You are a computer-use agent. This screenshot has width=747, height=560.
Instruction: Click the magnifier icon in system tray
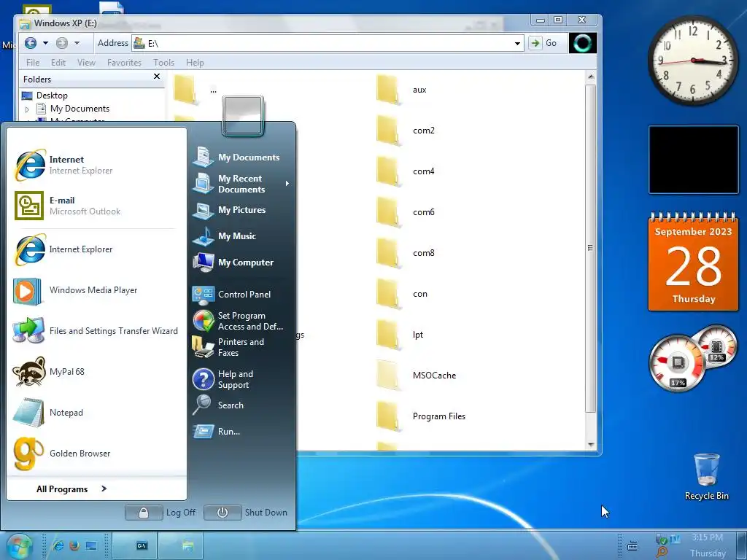[x=661, y=553]
